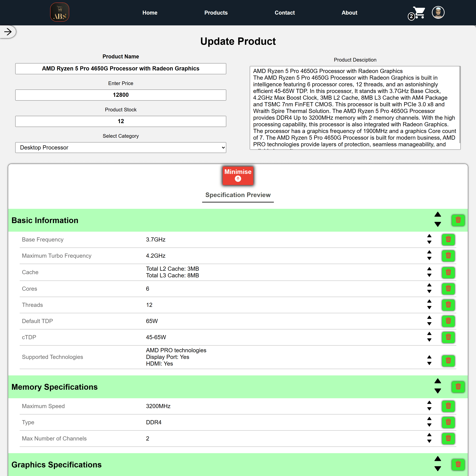Move Max Number of Channels row up

point(429,435)
